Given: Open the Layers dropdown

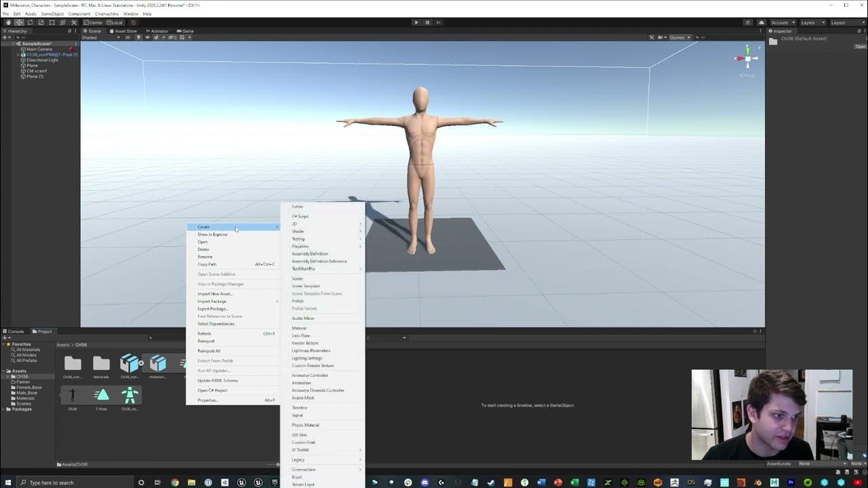Looking at the screenshot, I should coord(812,22).
